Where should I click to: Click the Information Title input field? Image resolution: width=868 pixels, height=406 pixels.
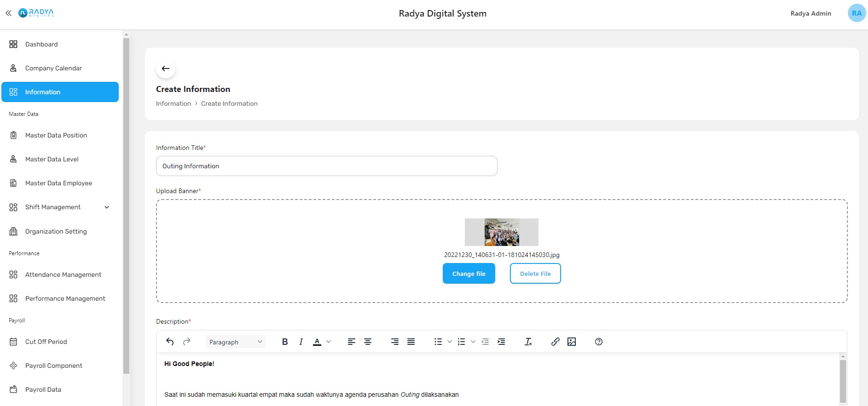327,166
